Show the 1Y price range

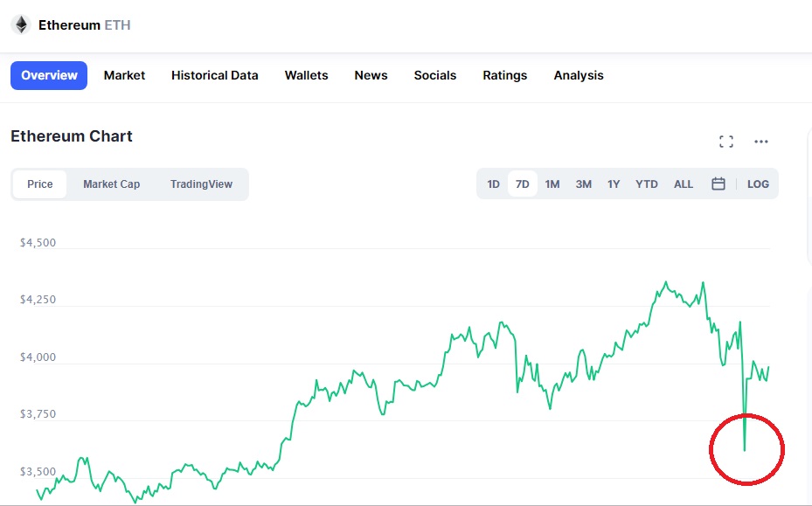click(614, 184)
